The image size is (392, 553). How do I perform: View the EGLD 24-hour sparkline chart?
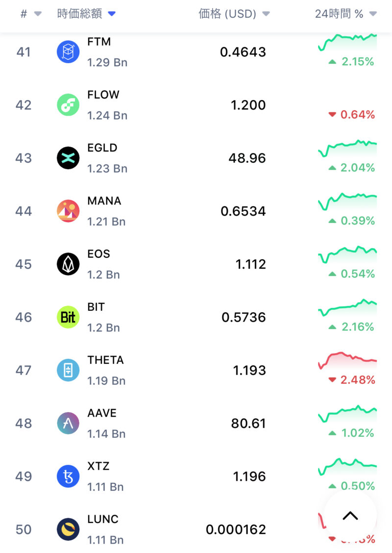point(347,147)
